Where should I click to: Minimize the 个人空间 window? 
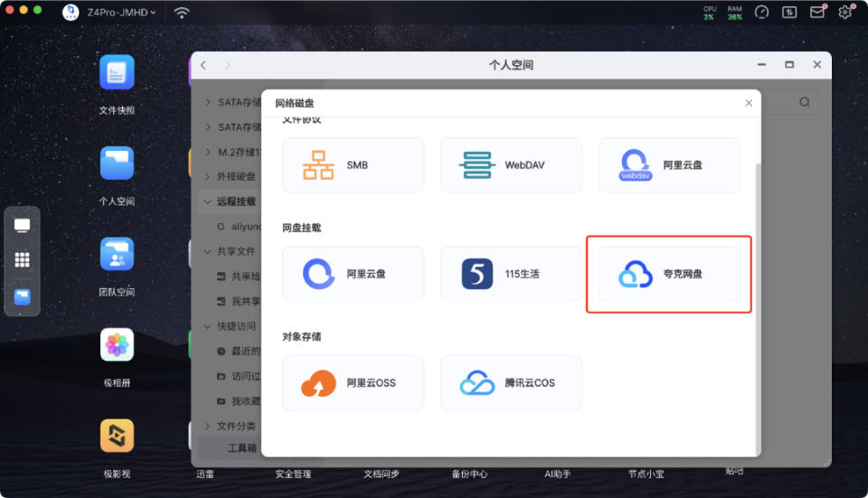(761, 65)
